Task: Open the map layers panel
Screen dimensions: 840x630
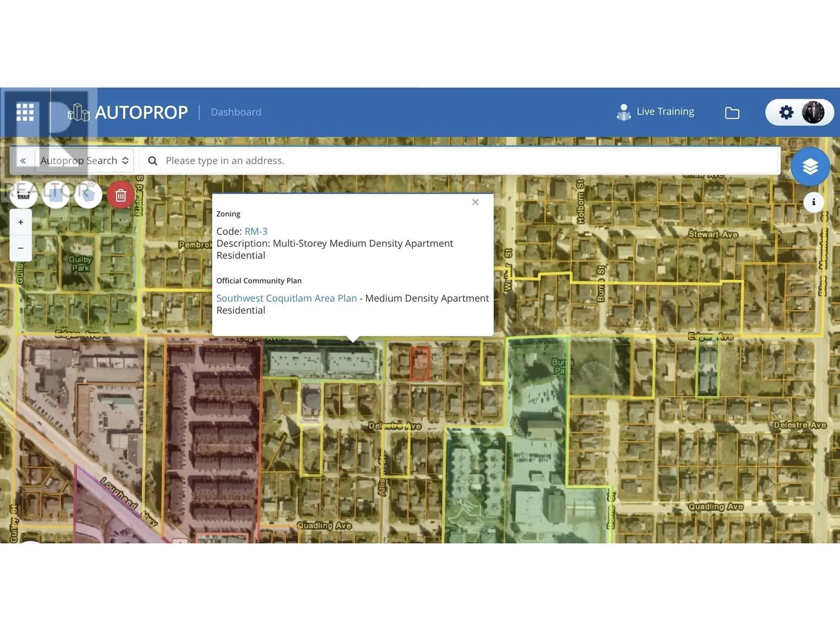Action: 810,166
